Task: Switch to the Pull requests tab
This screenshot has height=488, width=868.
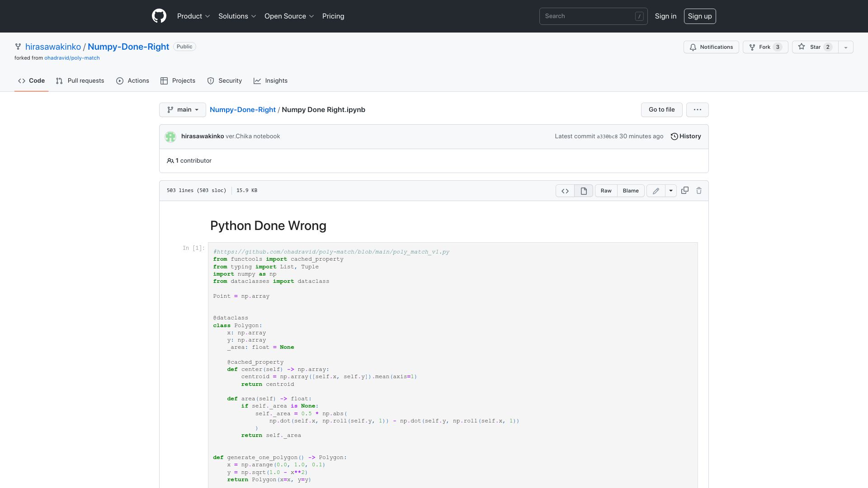Action: [80, 81]
